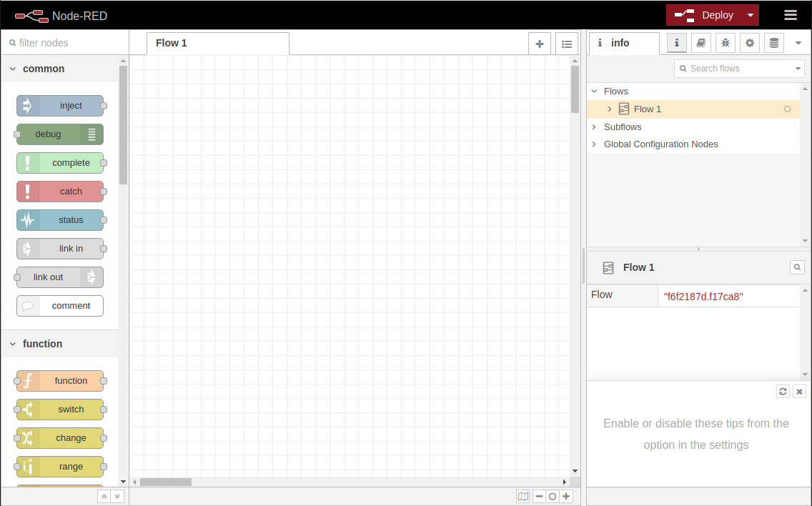812x506 pixels.
Task: Open the main hamburger menu
Action: 790,15
